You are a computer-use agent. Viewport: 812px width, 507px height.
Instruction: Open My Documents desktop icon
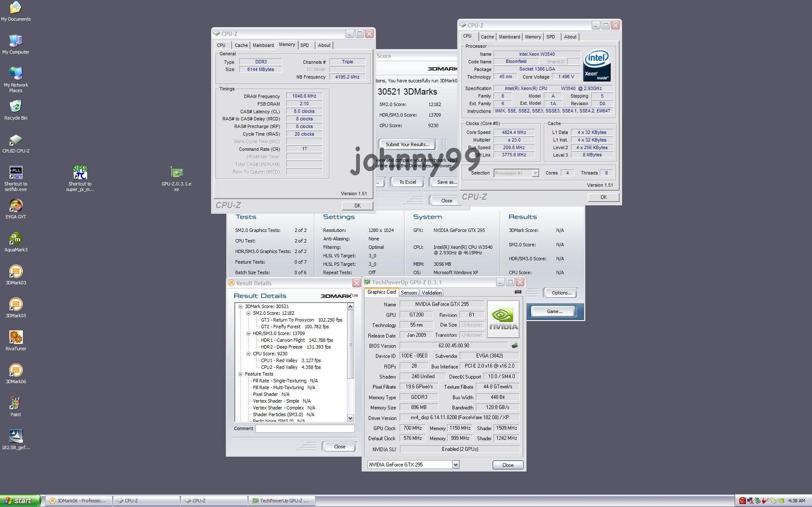pos(16,11)
